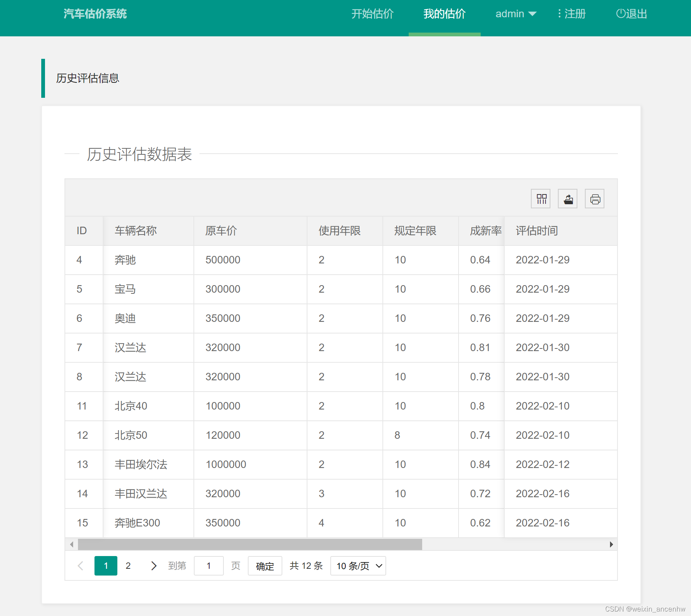Click the 2022-02-12 evaluation date cell
The image size is (691, 616).
tap(561, 465)
